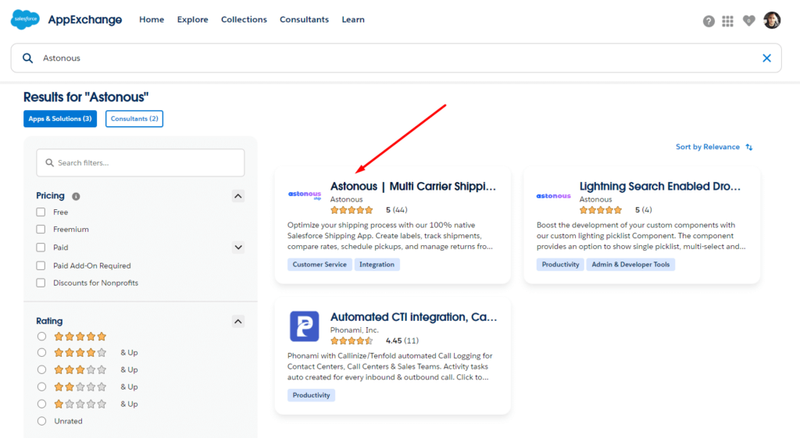Collapse the Pricing filter section
Image resolution: width=800 pixels, height=438 pixels.
pyautogui.click(x=238, y=196)
